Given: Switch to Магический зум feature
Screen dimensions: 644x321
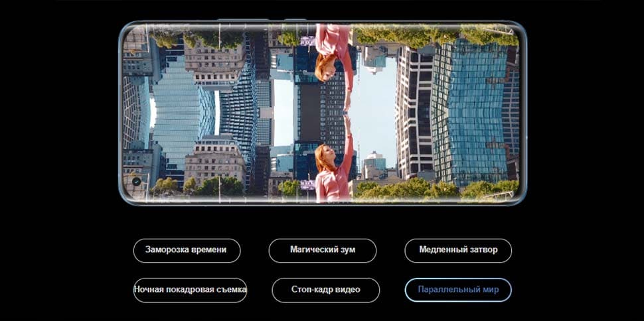Looking at the screenshot, I should point(323,251).
